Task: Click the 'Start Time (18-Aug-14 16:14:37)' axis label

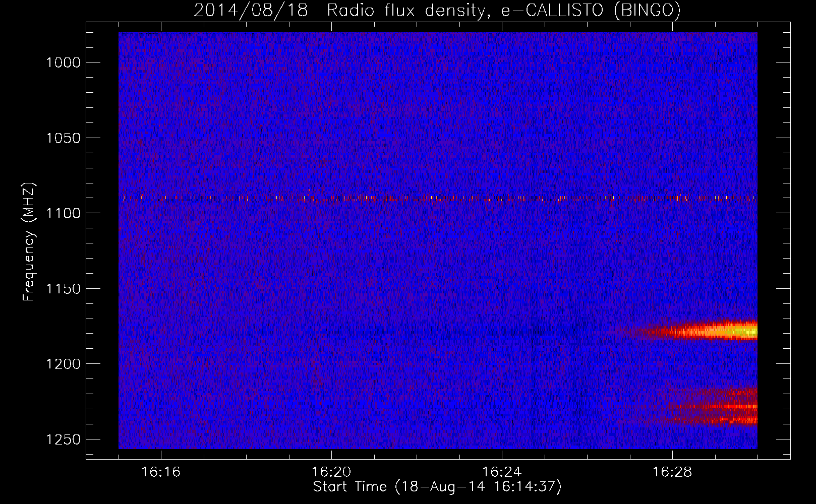Action: [x=437, y=487]
